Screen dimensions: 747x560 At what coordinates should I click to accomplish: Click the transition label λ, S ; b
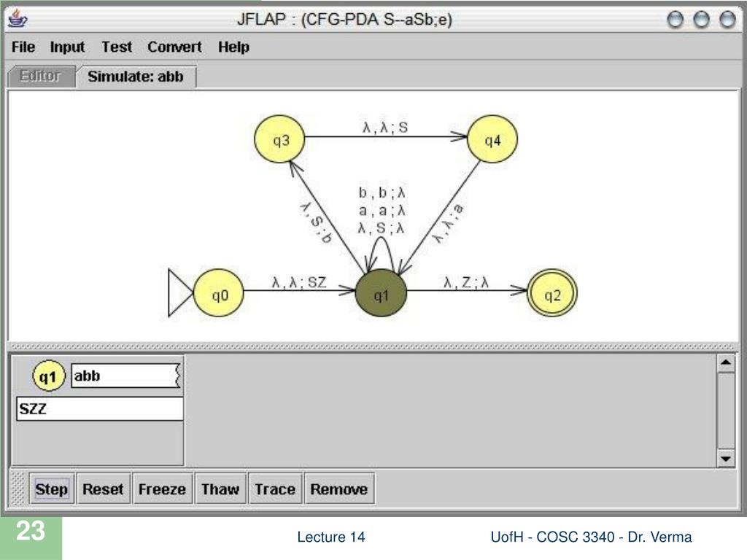(316, 222)
